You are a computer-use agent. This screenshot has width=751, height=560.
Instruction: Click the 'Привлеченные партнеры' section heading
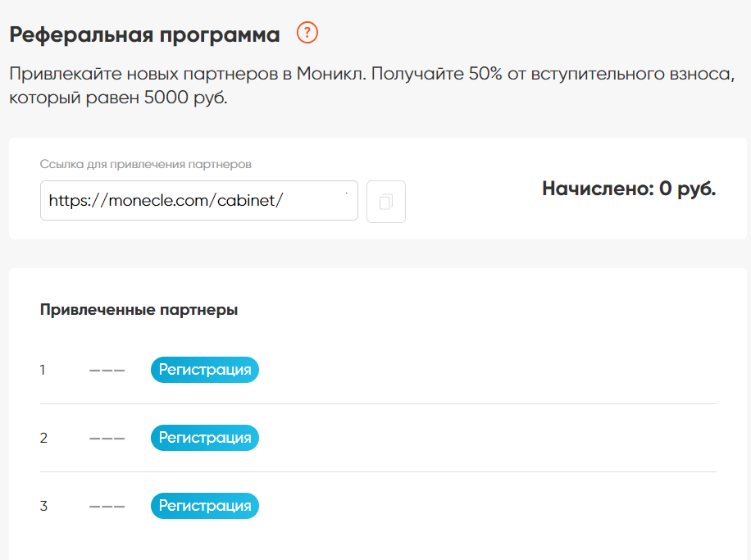pyautogui.click(x=139, y=309)
